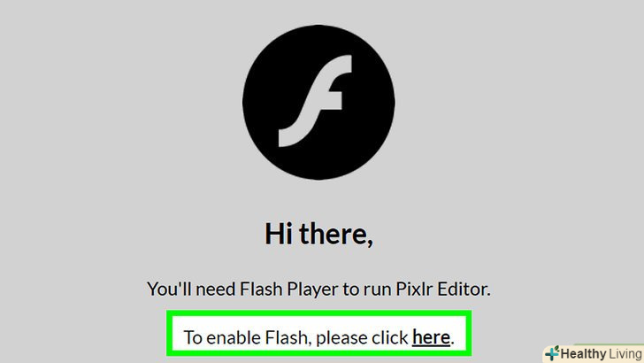The width and height of the screenshot is (644, 363).
Task: Follow the underlined 'here' link
Action: (431, 337)
